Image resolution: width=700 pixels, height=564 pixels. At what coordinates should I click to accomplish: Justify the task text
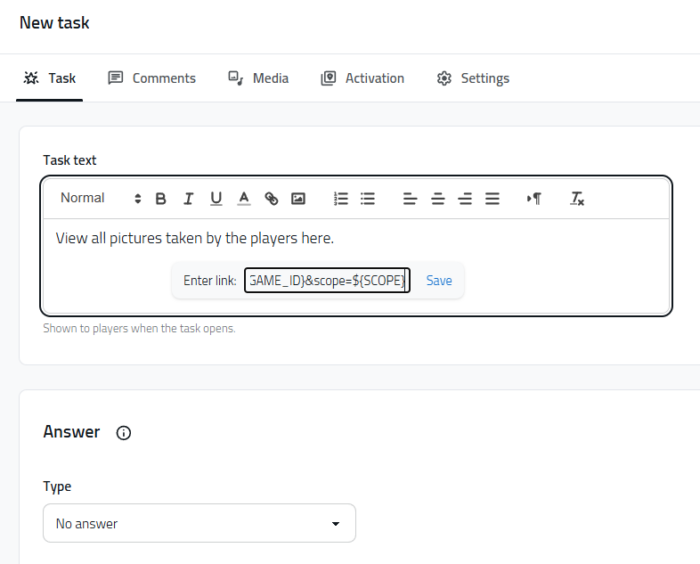point(492,199)
